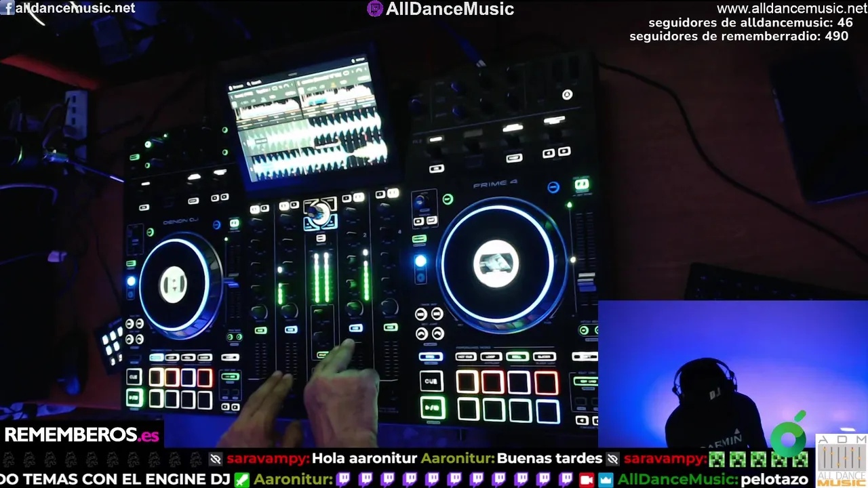The image size is (868, 488).
Task: Click the 'Hola aaronitur' chat message
Action: (x=364, y=459)
